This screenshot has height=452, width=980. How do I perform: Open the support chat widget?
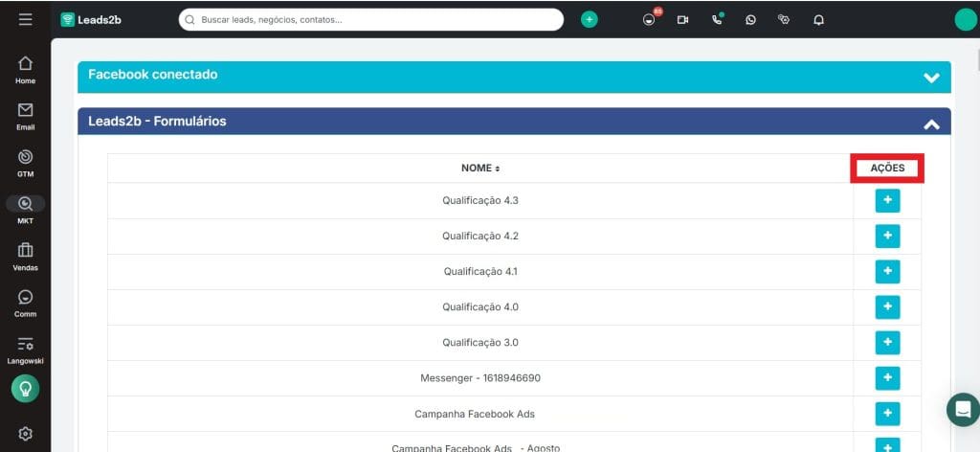[963, 410]
